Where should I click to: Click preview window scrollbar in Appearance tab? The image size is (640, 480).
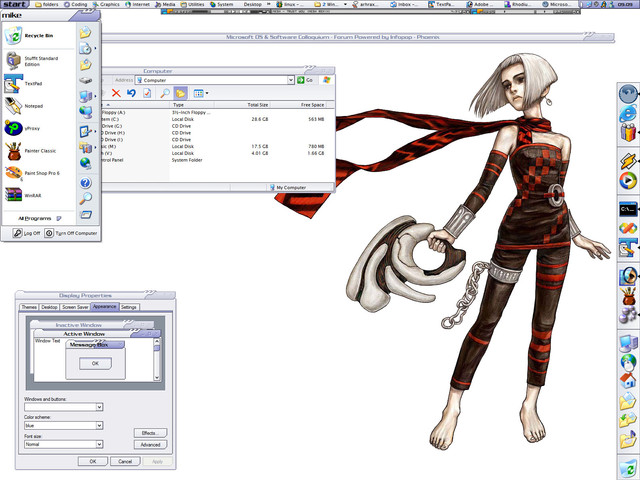coord(157,360)
